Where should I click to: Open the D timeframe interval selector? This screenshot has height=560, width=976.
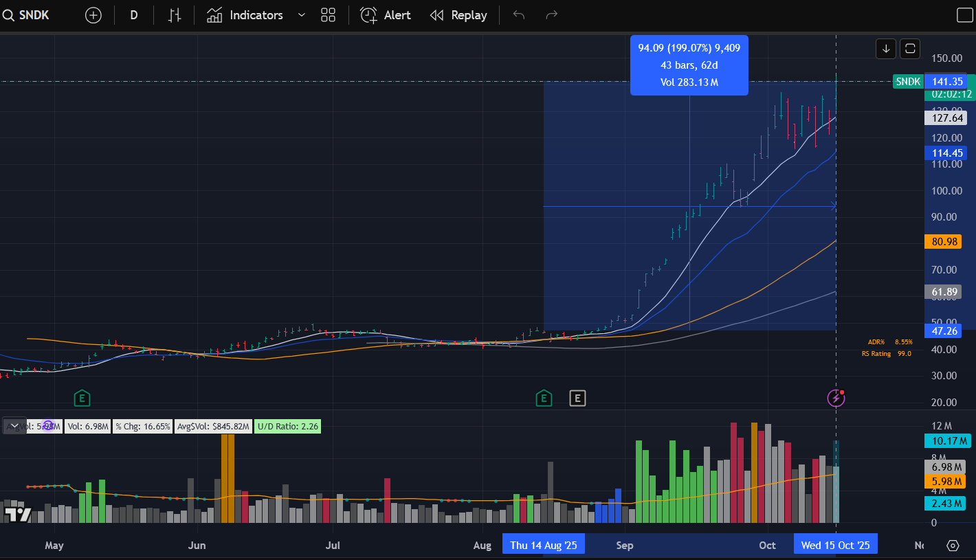pos(134,15)
